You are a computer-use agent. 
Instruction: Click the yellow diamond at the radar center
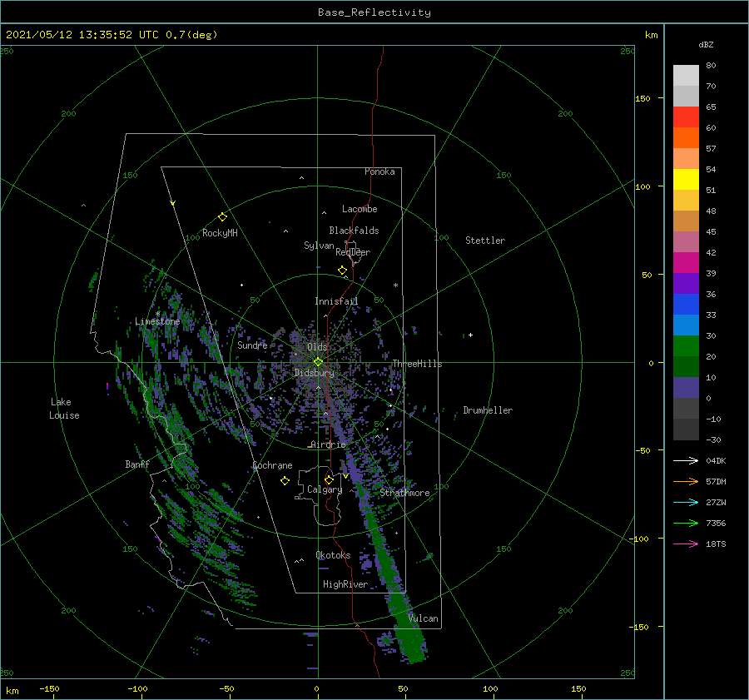click(x=318, y=362)
